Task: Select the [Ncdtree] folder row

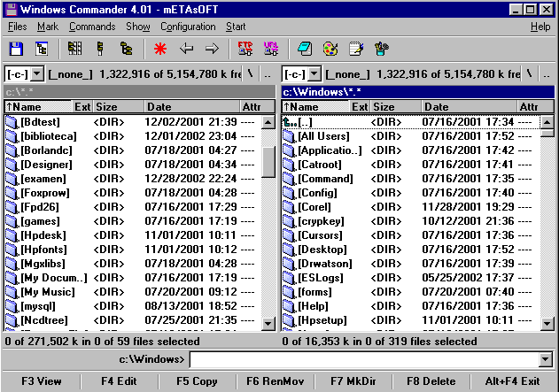Action: pyautogui.click(x=133, y=320)
